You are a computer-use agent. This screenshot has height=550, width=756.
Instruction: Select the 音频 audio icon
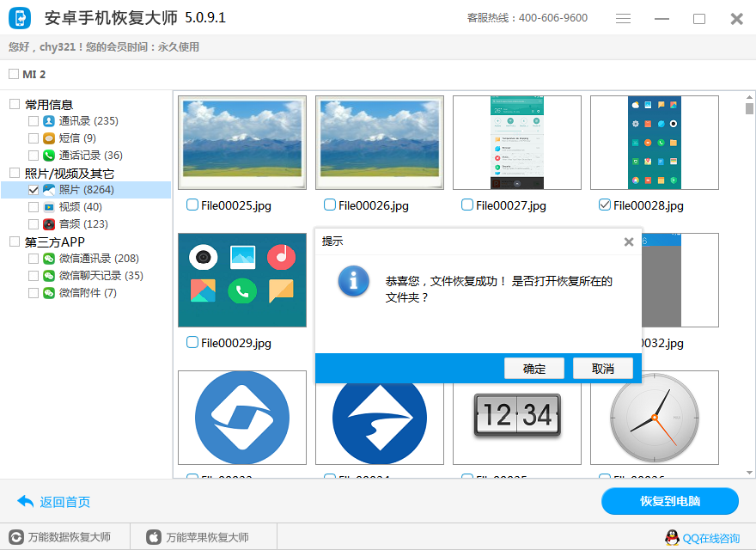tap(48, 223)
